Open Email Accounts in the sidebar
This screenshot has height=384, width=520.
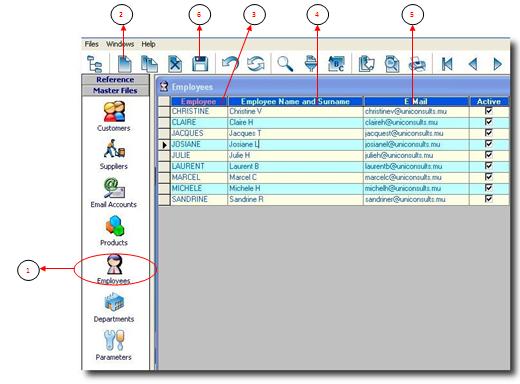pos(114,193)
